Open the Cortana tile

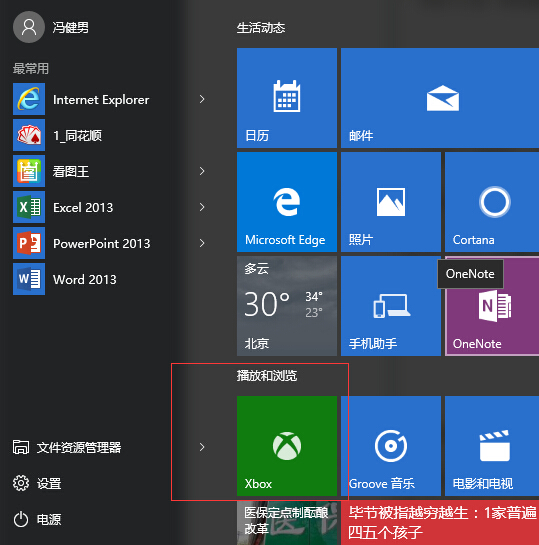(492, 202)
